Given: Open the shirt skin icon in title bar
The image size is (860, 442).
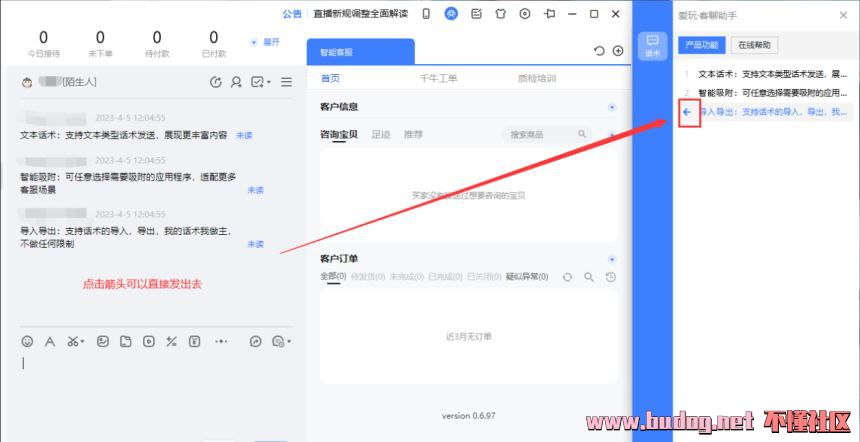Looking at the screenshot, I should [x=500, y=14].
